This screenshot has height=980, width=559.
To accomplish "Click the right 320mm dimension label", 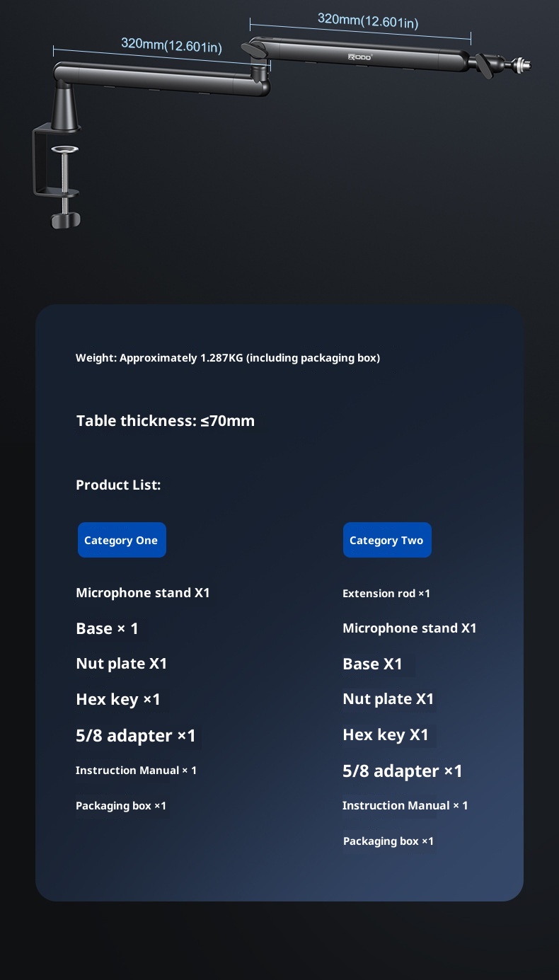I will click(x=368, y=20).
